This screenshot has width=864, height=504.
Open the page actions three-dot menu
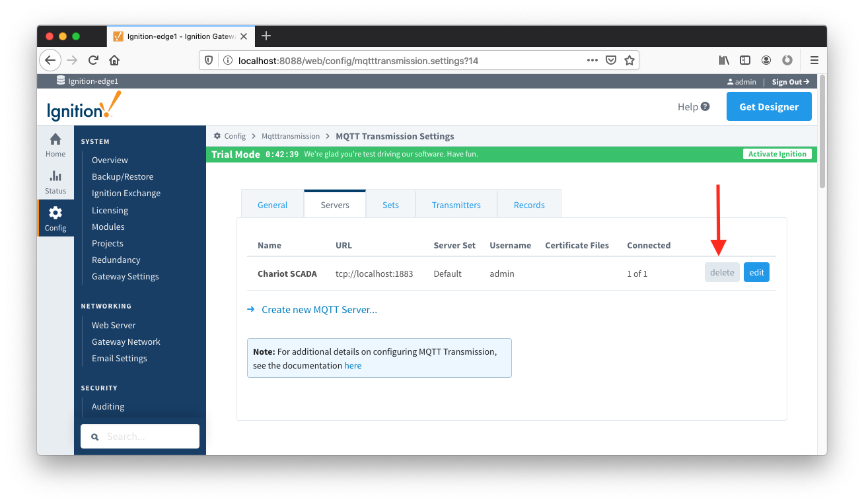(593, 60)
